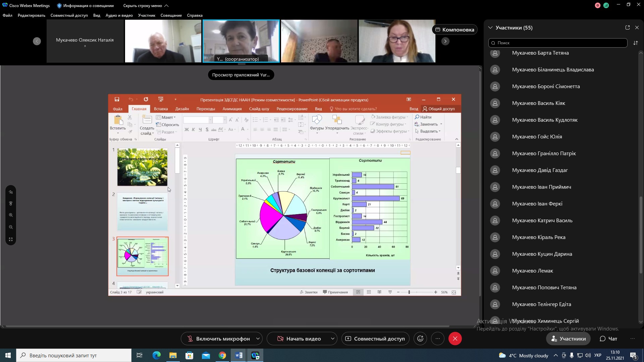
Task: Open Совместный доступ menu in Webex menubar
Action: coord(69,15)
